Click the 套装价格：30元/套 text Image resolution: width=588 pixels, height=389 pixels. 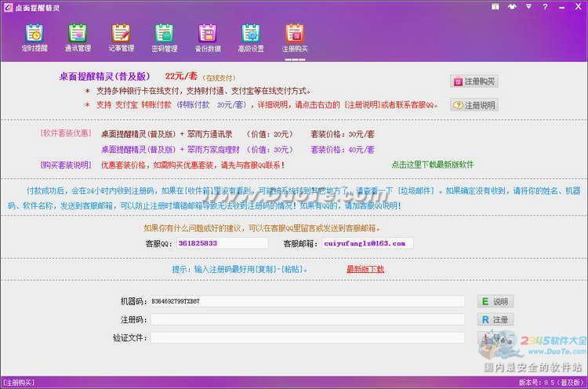coord(343,134)
